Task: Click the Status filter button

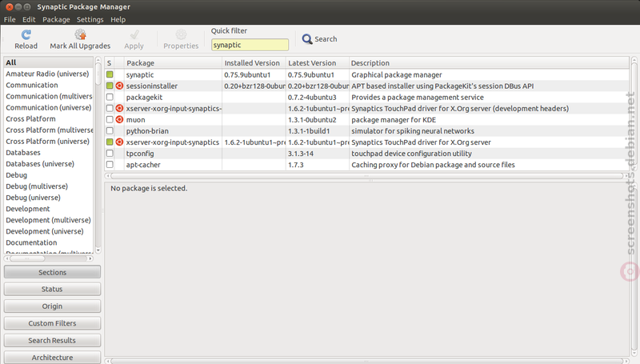Action: [52, 289]
